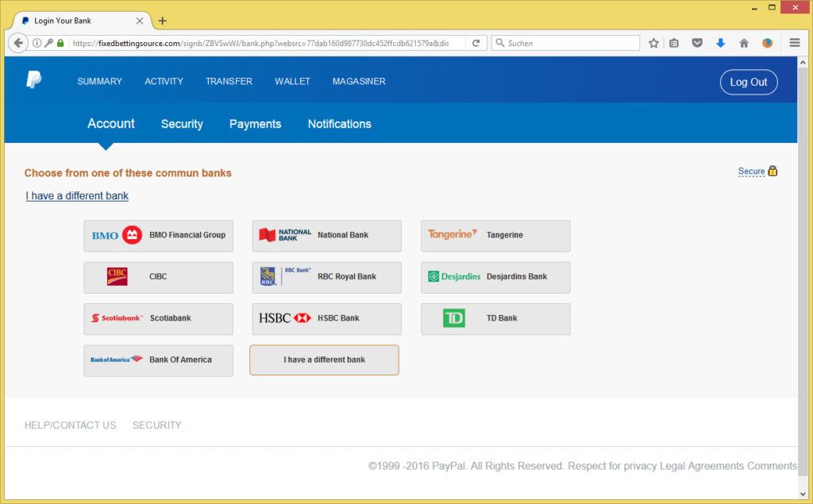The width and height of the screenshot is (813, 504).
Task: Open the WALLET menu item
Action: tap(292, 82)
